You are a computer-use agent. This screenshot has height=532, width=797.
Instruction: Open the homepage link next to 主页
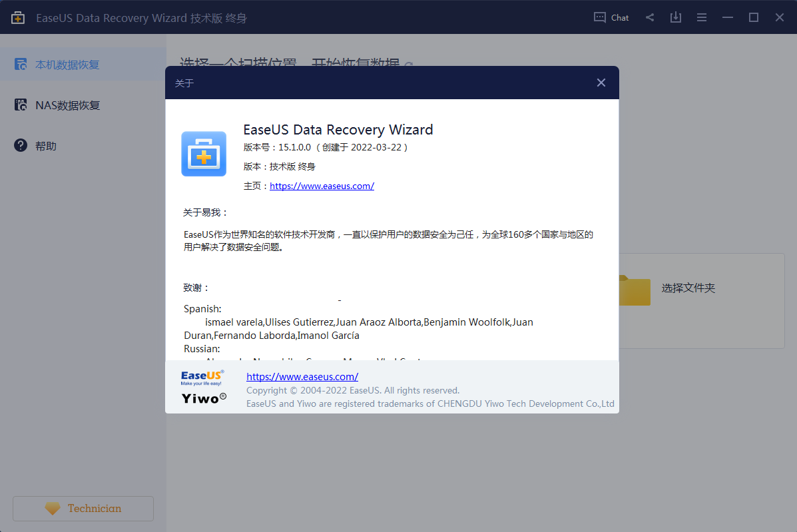322,186
